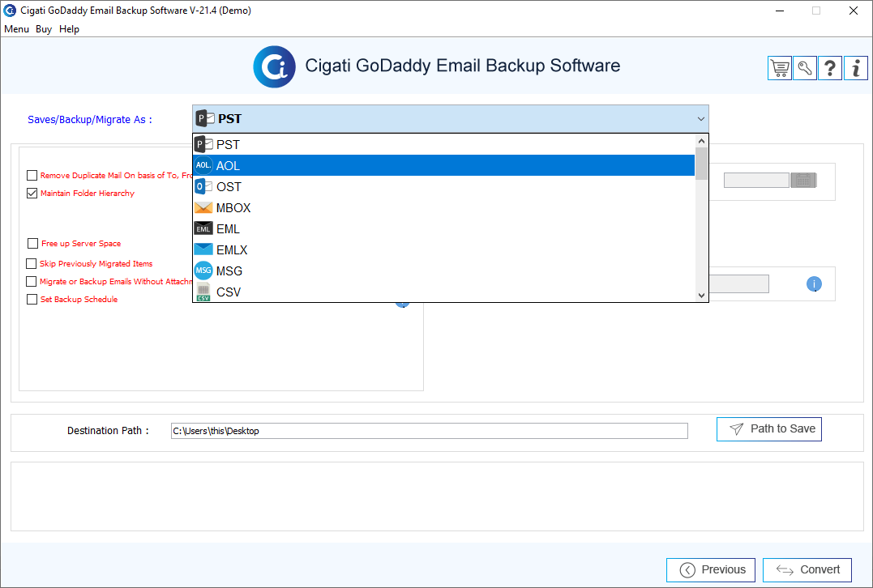
Task: Choose AOL from the format list
Action: click(443, 166)
